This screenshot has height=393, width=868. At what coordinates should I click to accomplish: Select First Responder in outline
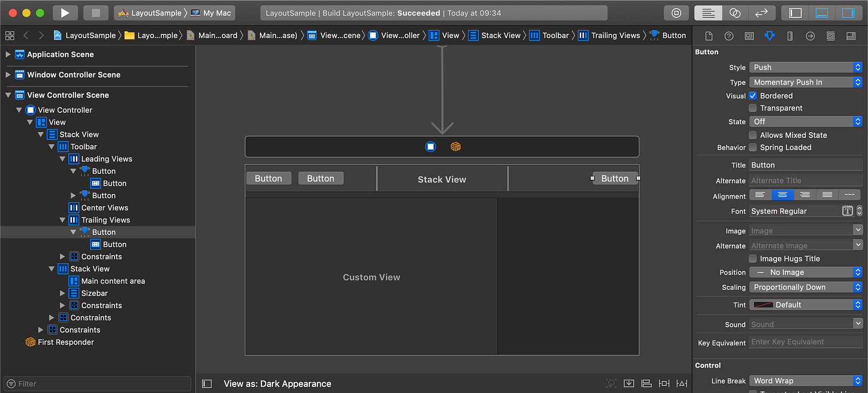click(x=66, y=342)
